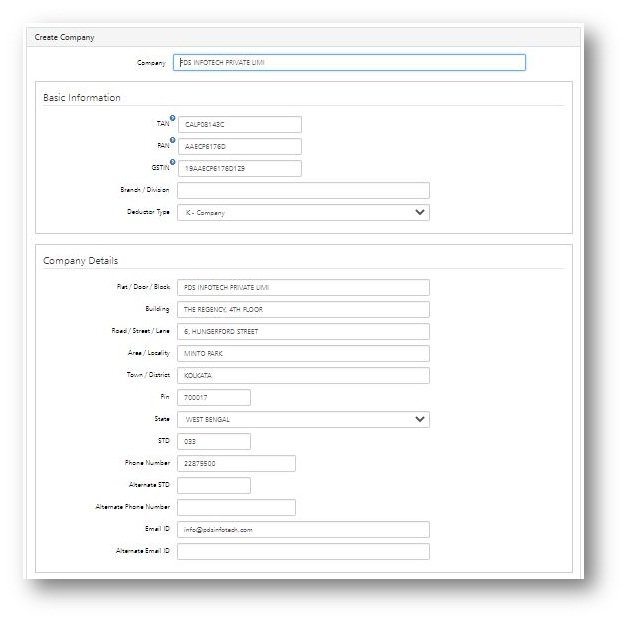Image resolution: width=627 pixels, height=622 pixels.
Task: Click the Deductor Type label
Action: point(148,212)
